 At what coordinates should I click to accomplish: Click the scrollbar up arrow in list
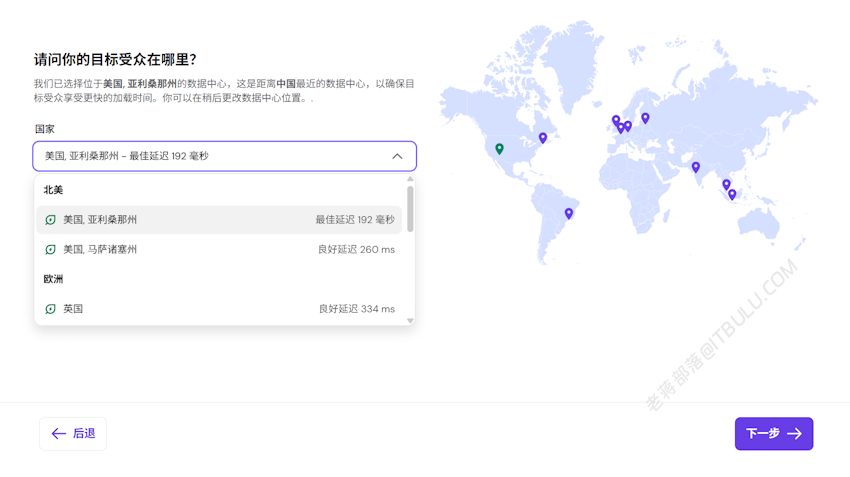410,179
